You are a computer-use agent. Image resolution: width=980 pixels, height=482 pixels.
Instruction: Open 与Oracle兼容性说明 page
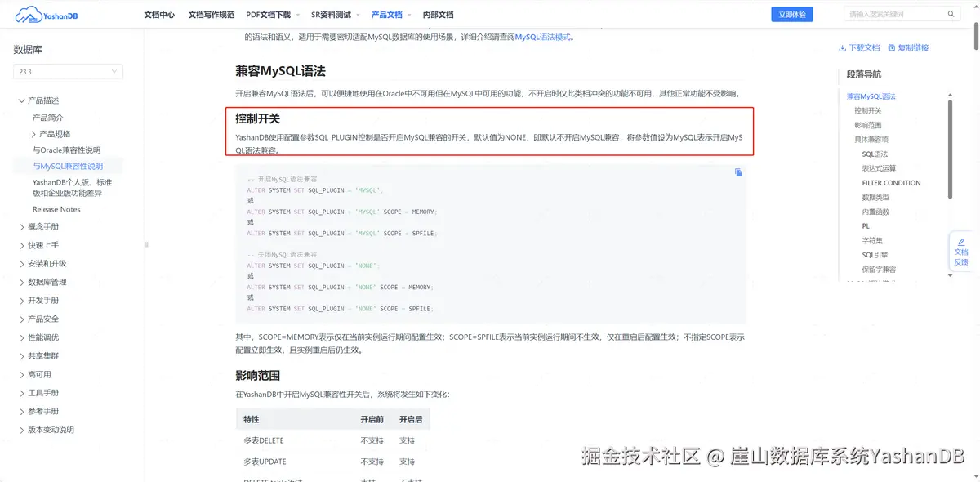point(66,150)
